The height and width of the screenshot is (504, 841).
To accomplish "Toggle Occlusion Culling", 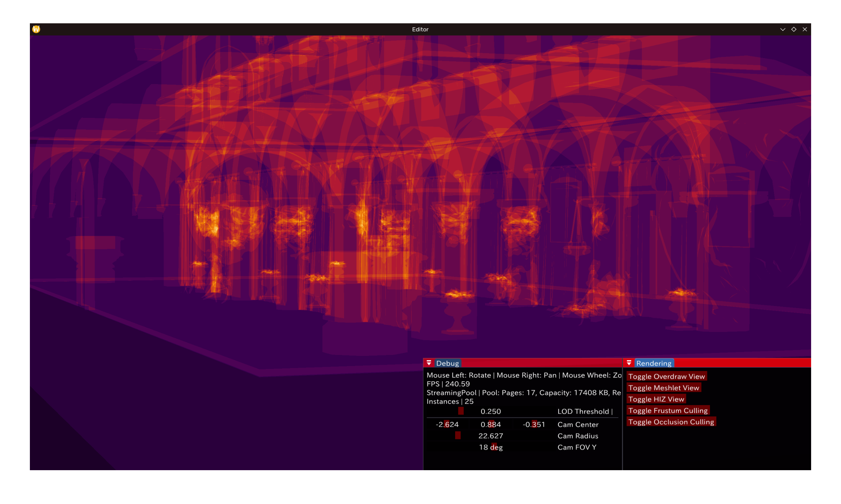I will click(x=671, y=422).
